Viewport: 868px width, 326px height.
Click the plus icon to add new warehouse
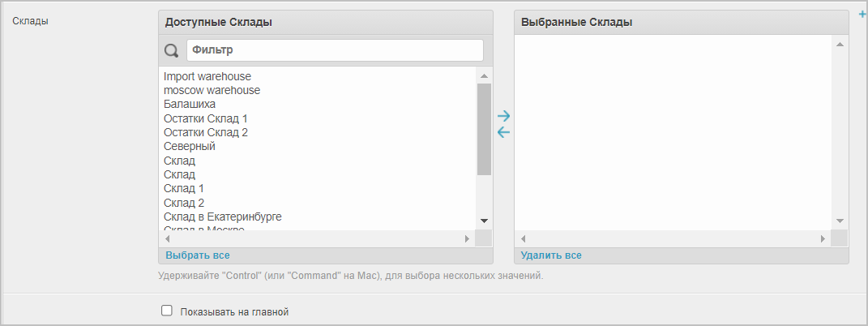[x=862, y=14]
